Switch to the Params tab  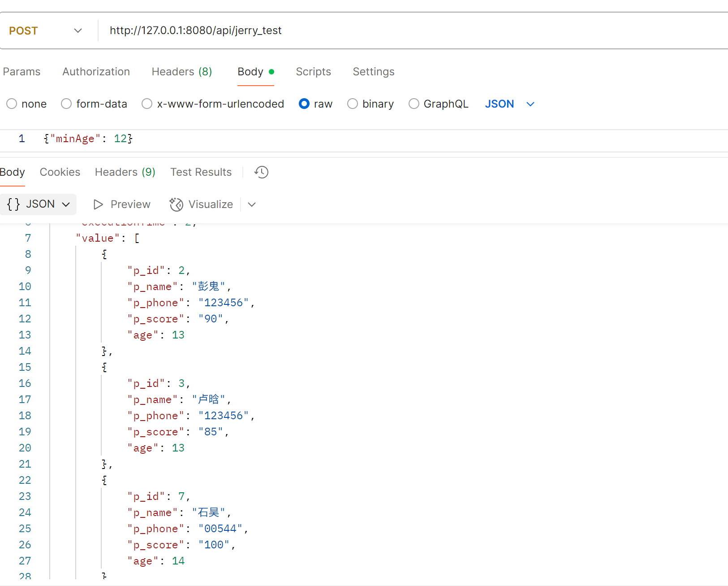tap(22, 72)
